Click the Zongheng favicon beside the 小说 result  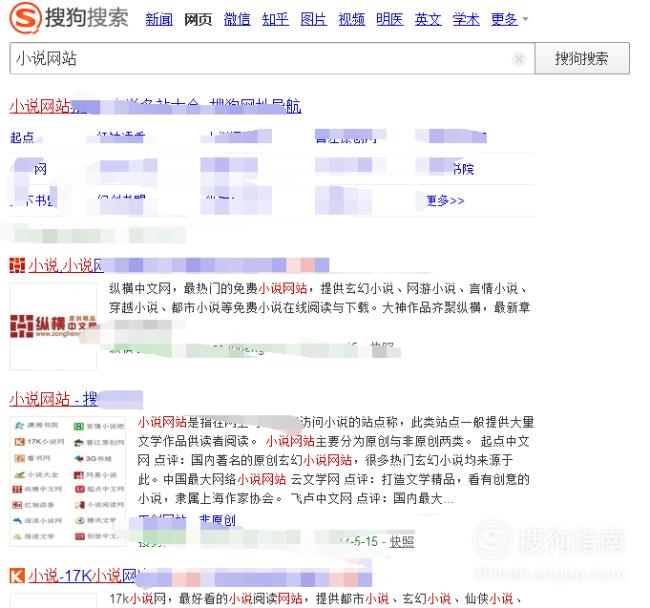17,265
